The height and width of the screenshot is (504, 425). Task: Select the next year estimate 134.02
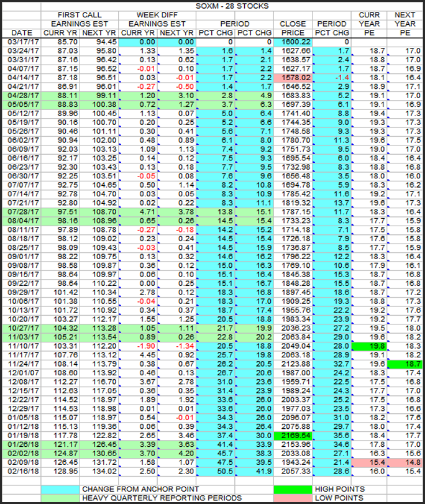(99, 471)
